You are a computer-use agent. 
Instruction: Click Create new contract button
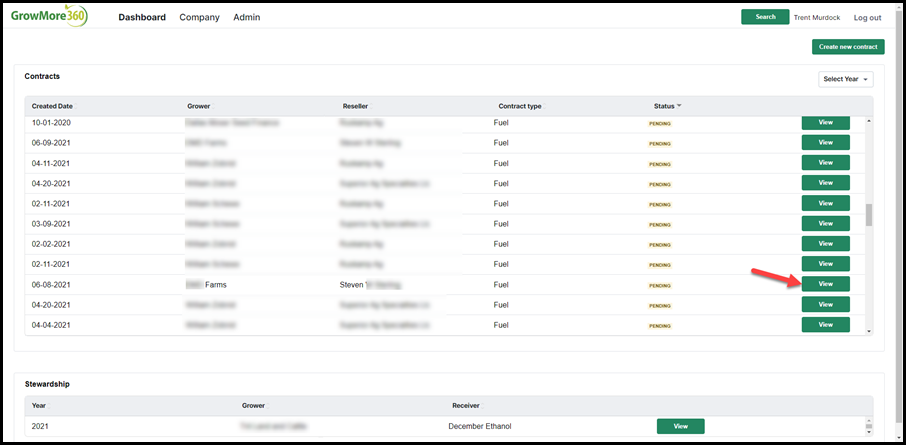848,47
